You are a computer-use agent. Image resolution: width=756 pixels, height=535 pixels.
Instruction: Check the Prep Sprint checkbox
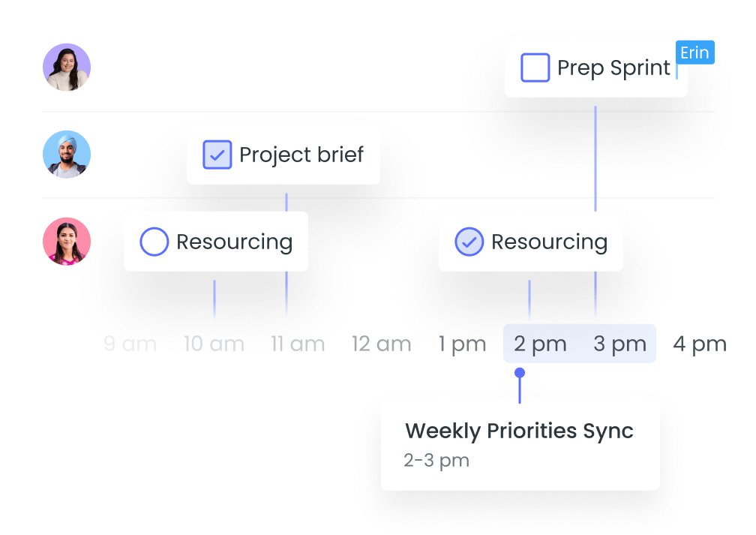pos(535,68)
